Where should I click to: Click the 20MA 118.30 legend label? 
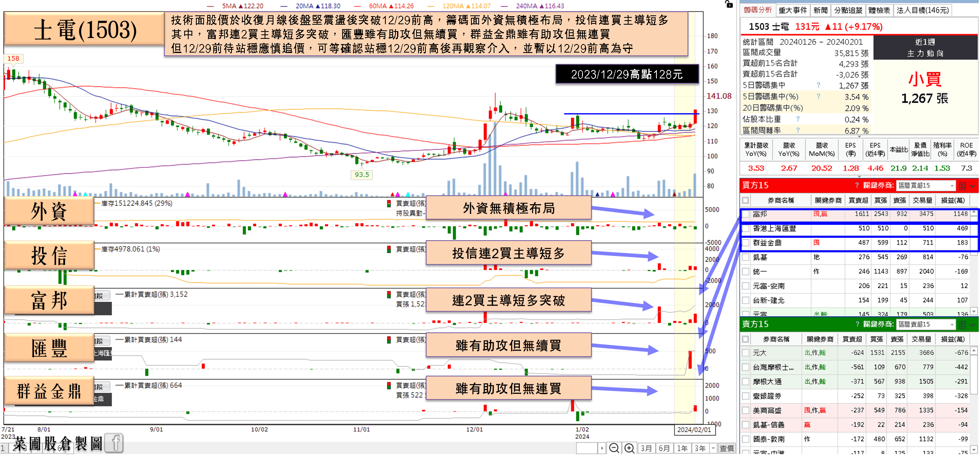pos(318,6)
